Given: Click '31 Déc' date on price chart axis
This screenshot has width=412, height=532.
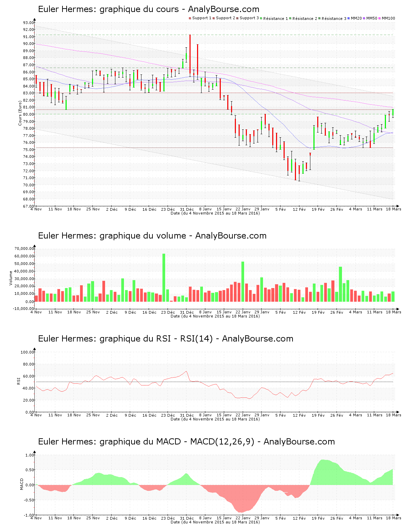Looking at the screenshot, I should 187,209.
